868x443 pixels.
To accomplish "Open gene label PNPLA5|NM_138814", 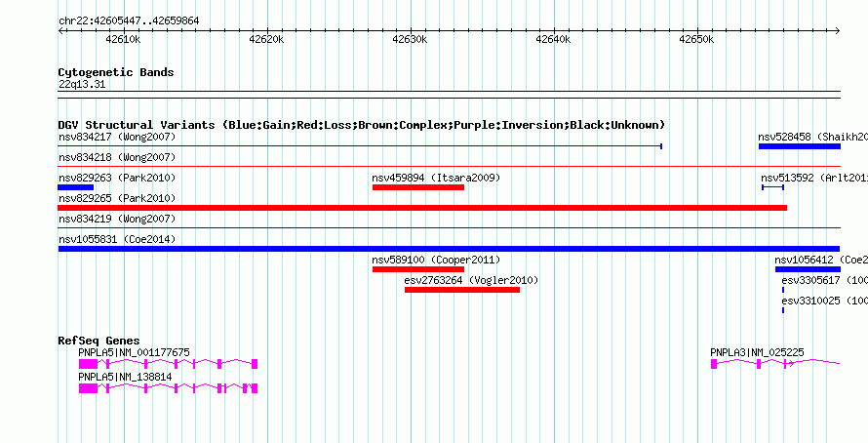I will (125, 377).
